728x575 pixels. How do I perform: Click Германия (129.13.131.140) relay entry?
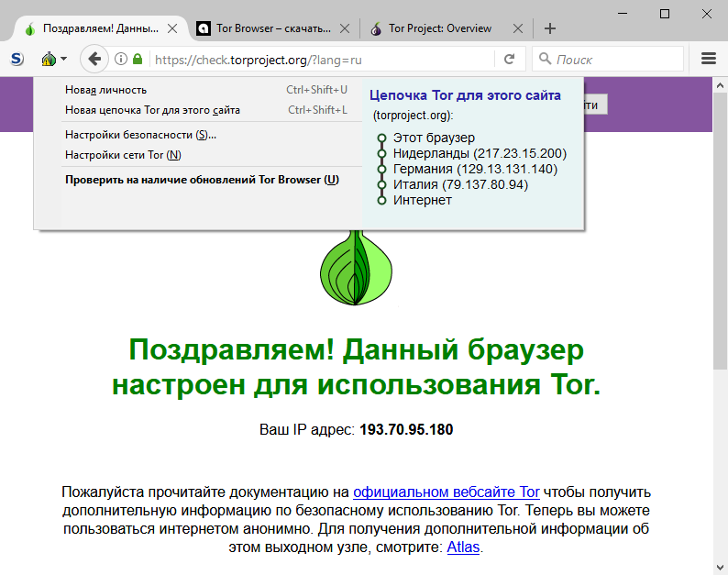(475, 169)
